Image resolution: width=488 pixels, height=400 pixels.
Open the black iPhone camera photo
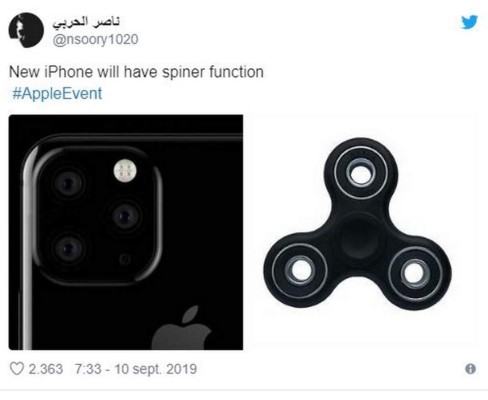[x=126, y=232]
